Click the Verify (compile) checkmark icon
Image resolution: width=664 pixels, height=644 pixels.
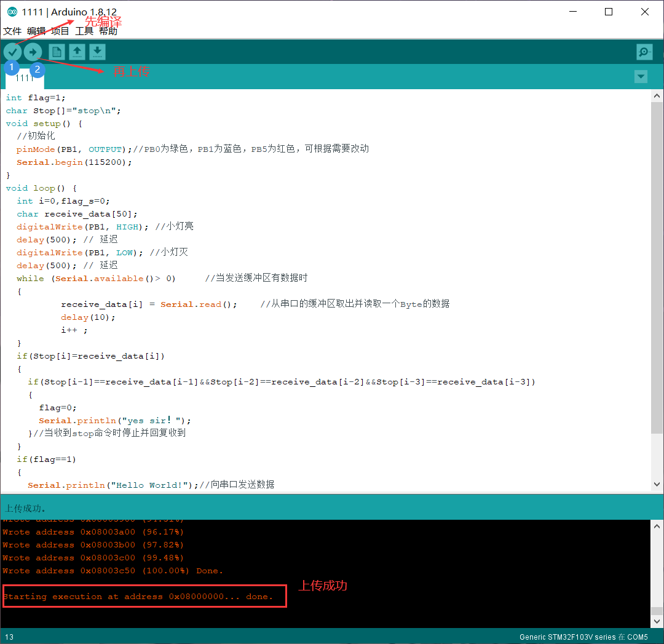coord(12,52)
